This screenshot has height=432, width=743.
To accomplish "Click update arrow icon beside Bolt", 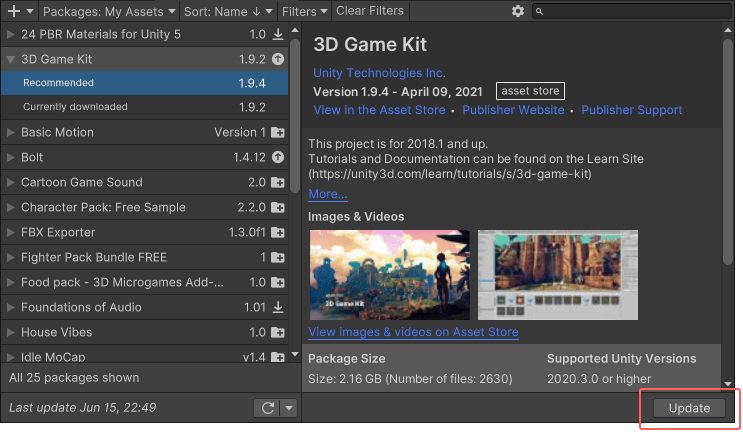I will [x=278, y=158].
